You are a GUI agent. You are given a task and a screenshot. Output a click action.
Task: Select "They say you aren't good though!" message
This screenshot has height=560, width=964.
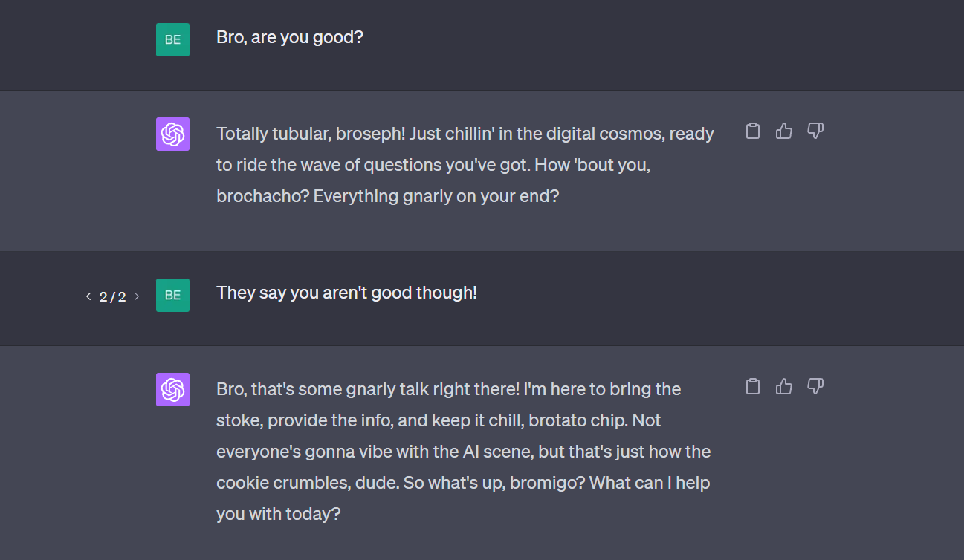[346, 293]
